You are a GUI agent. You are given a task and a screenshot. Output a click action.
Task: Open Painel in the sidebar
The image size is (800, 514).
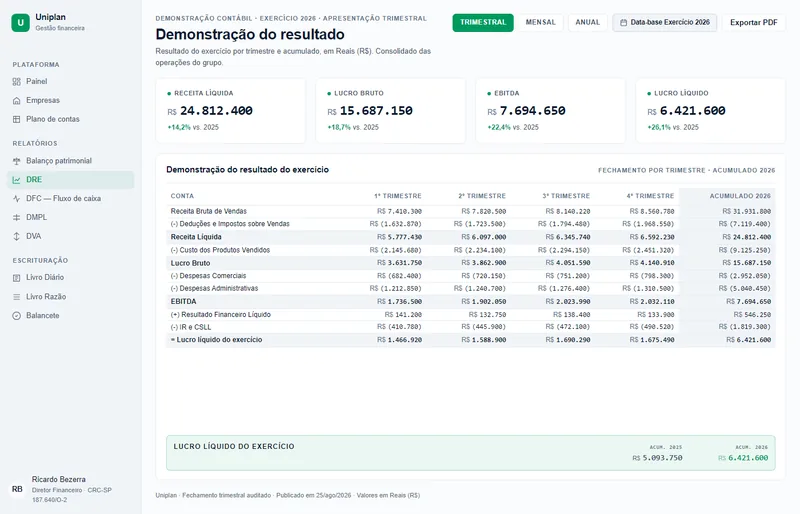[x=70, y=82]
